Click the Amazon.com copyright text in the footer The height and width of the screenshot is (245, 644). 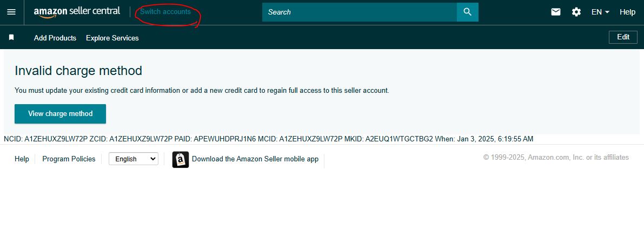[x=556, y=158]
